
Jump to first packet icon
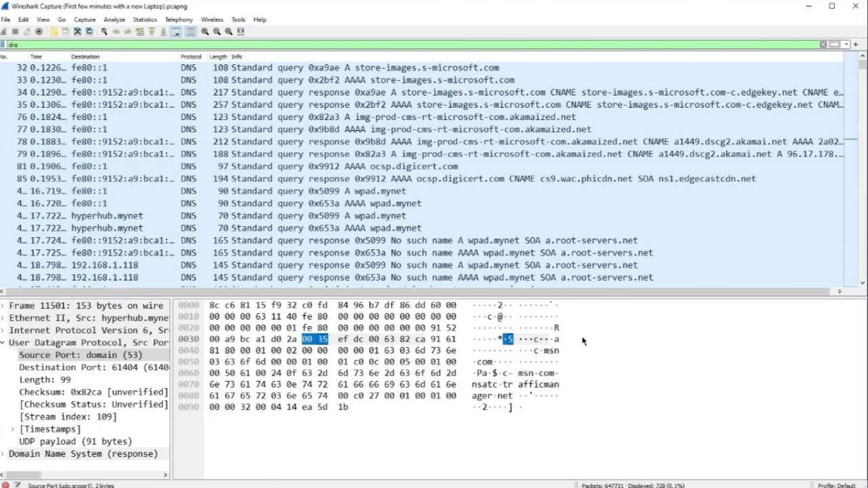click(x=152, y=31)
